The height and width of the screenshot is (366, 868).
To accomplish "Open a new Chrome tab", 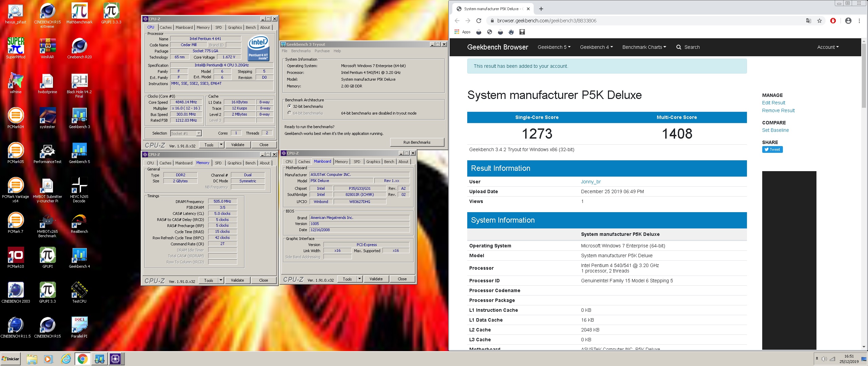I will point(541,9).
